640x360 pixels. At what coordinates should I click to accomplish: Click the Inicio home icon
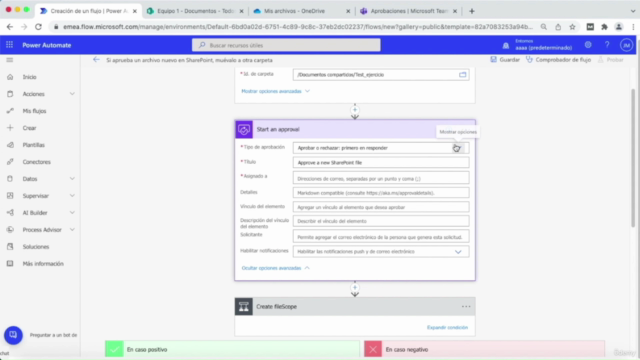click(x=10, y=77)
